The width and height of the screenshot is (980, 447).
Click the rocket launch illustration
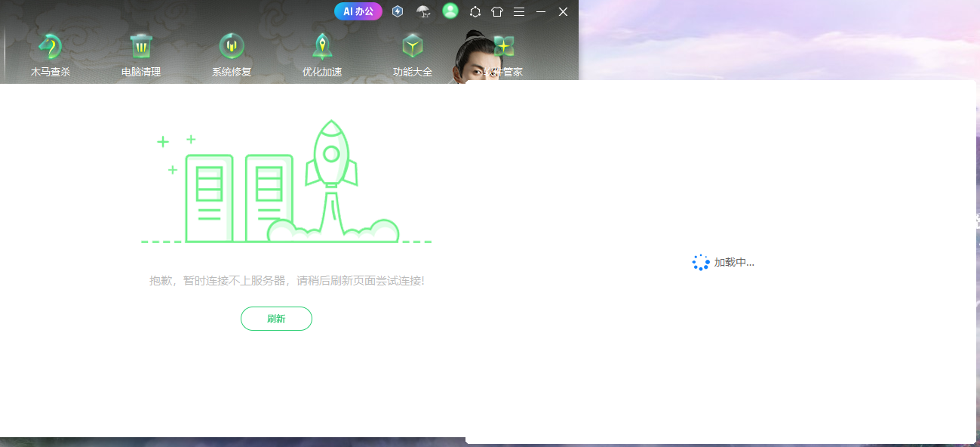[287, 182]
